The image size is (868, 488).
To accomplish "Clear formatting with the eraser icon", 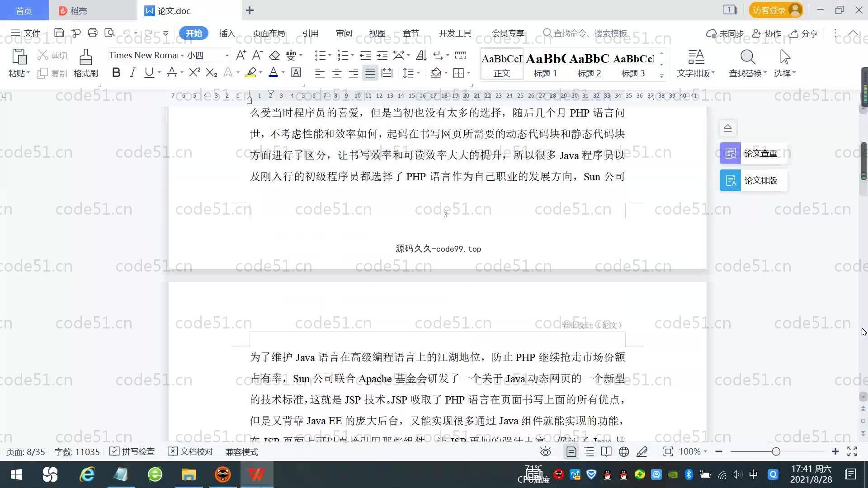I will (x=274, y=55).
